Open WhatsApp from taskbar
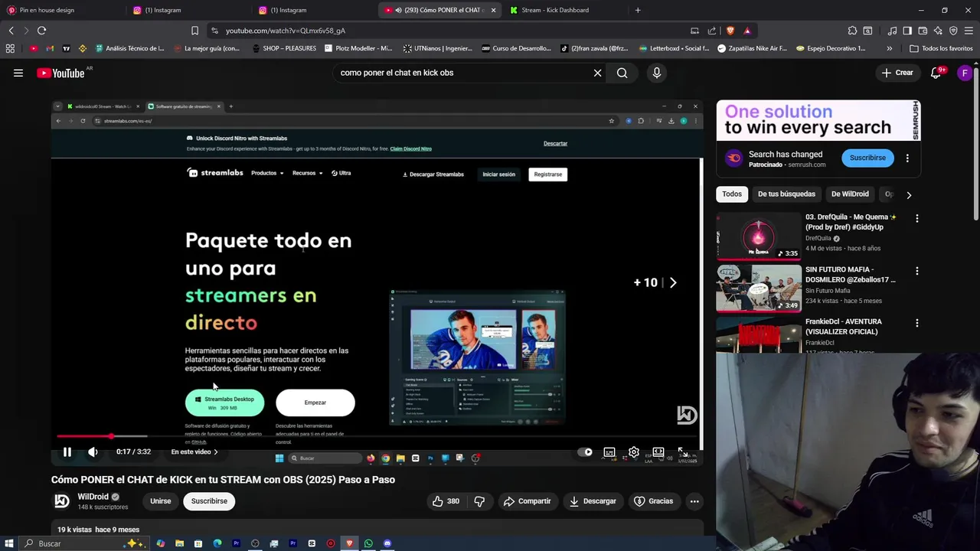The height and width of the screenshot is (551, 980). 368,543
